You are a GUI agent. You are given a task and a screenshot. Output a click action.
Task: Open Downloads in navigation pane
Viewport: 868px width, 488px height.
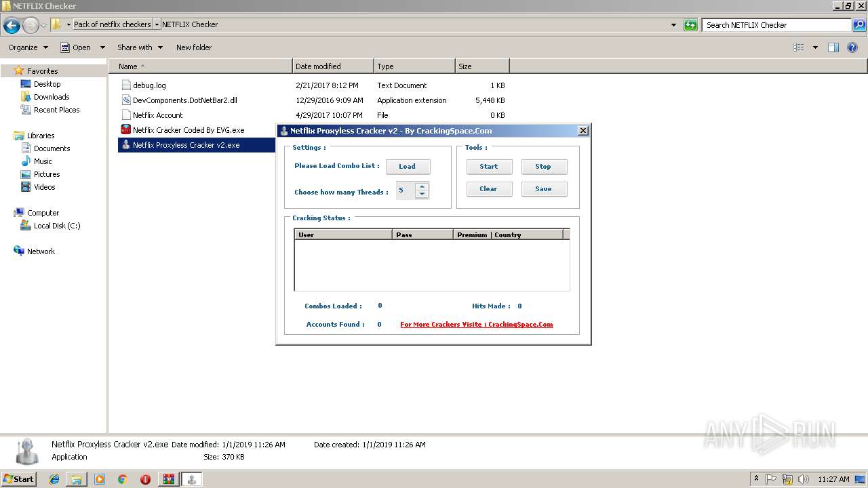point(52,97)
